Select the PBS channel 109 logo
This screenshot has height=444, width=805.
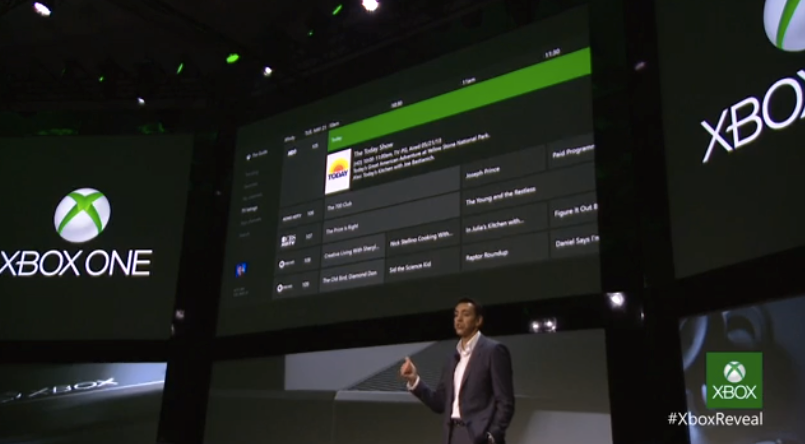click(x=284, y=288)
